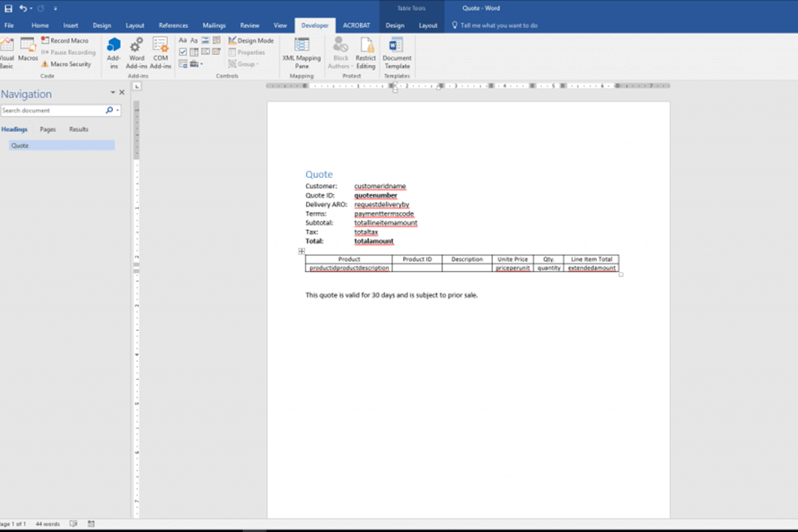
Task: Open Document Template settings
Action: (397, 50)
